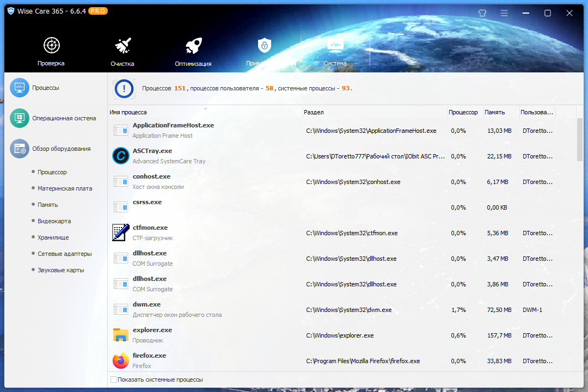Click the ApplicationFrameHost.exe process icon

tap(121, 131)
